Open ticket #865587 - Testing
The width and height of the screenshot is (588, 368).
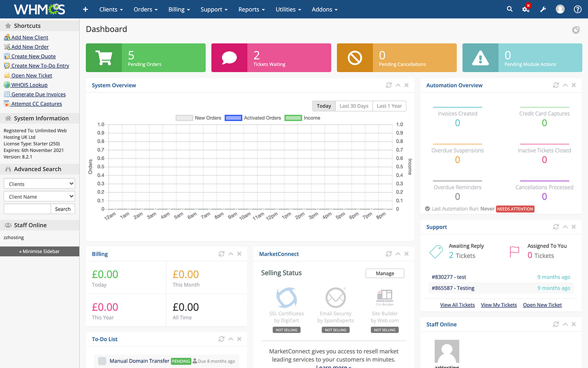(453, 288)
